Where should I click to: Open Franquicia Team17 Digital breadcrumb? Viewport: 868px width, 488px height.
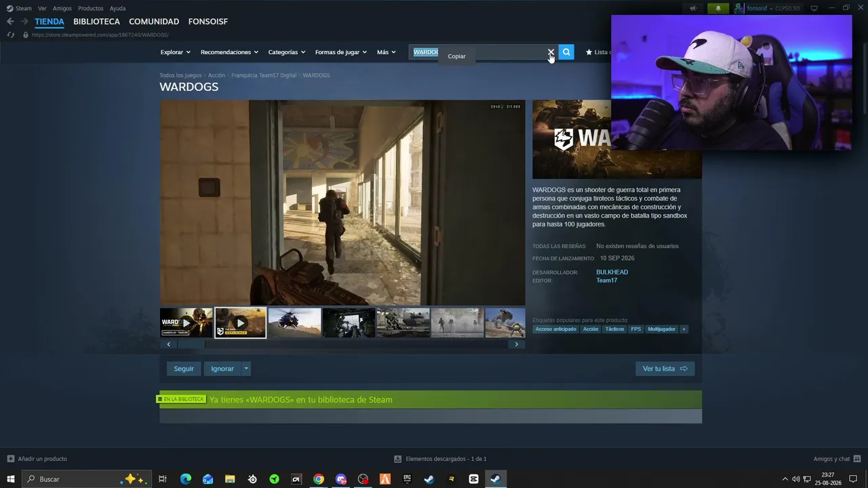point(264,75)
